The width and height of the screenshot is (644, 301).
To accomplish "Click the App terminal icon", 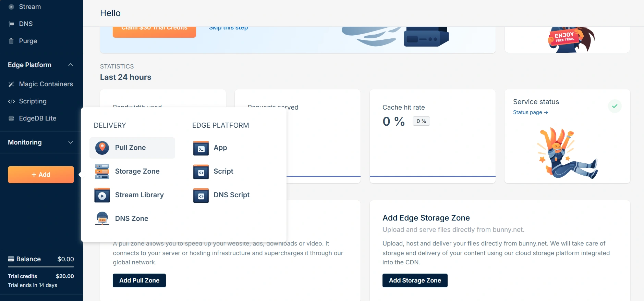I will click(201, 148).
